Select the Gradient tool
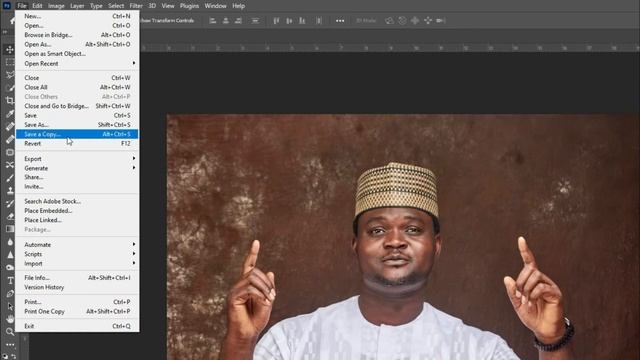This screenshot has width=640, height=360. [x=10, y=229]
